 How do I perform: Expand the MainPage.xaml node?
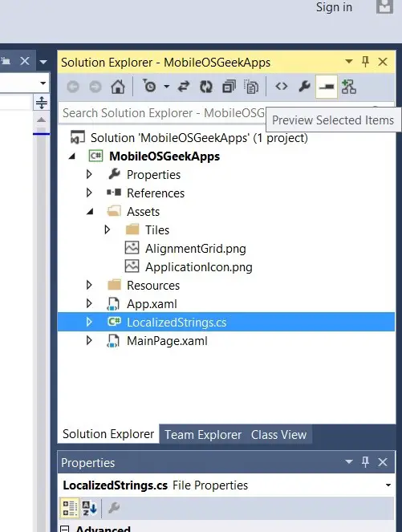[x=89, y=340]
